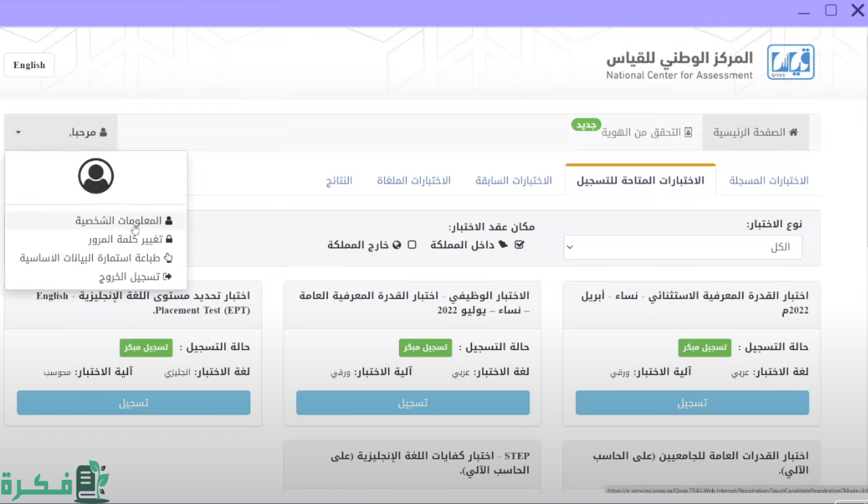868x504 pixels.
Task: Click the identity verification badge icon
Action: click(688, 133)
